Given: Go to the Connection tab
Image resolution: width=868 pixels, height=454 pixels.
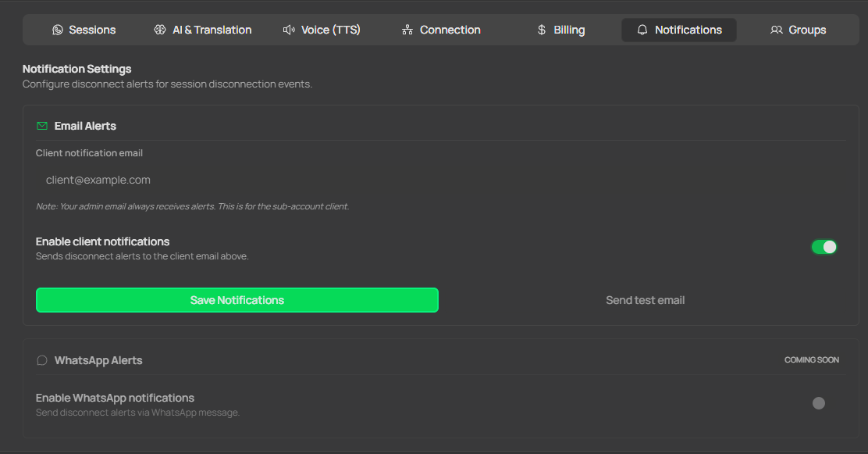Looking at the screenshot, I should point(441,30).
